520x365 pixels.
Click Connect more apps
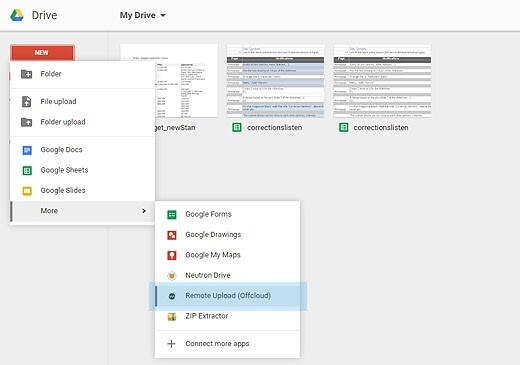coord(227,344)
